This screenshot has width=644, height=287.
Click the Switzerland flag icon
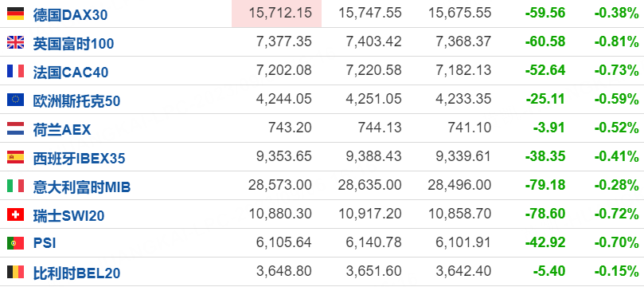(x=16, y=214)
